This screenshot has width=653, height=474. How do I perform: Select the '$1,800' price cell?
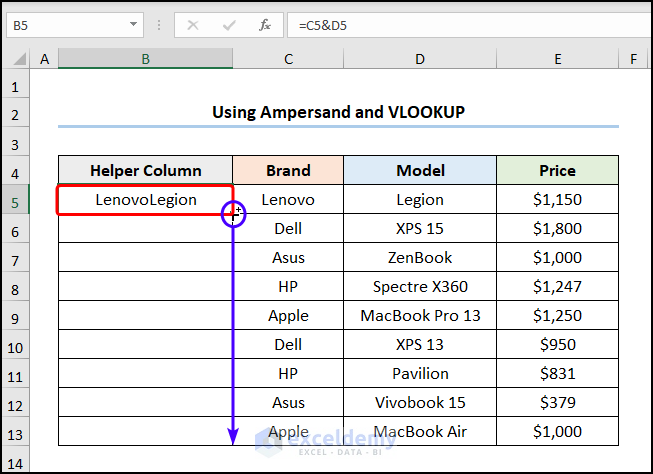(x=558, y=228)
